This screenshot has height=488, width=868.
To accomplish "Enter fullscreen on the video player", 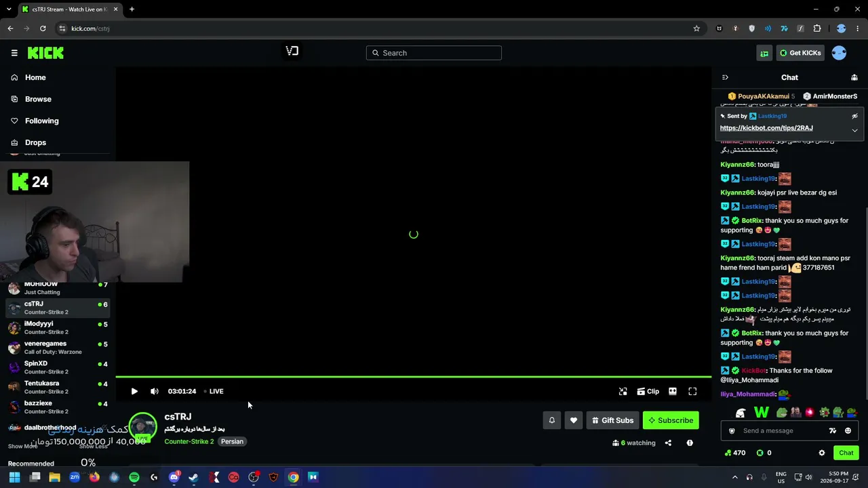I will (x=692, y=391).
